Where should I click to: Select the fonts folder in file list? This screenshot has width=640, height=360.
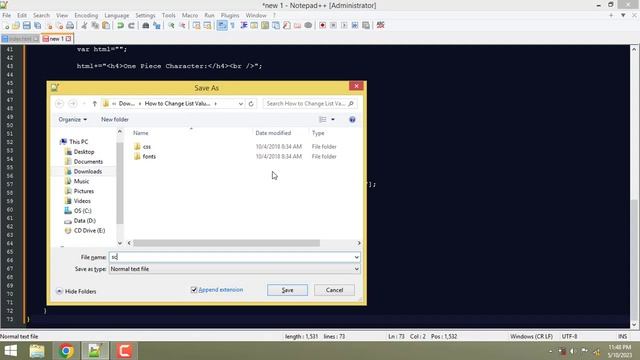click(x=149, y=156)
